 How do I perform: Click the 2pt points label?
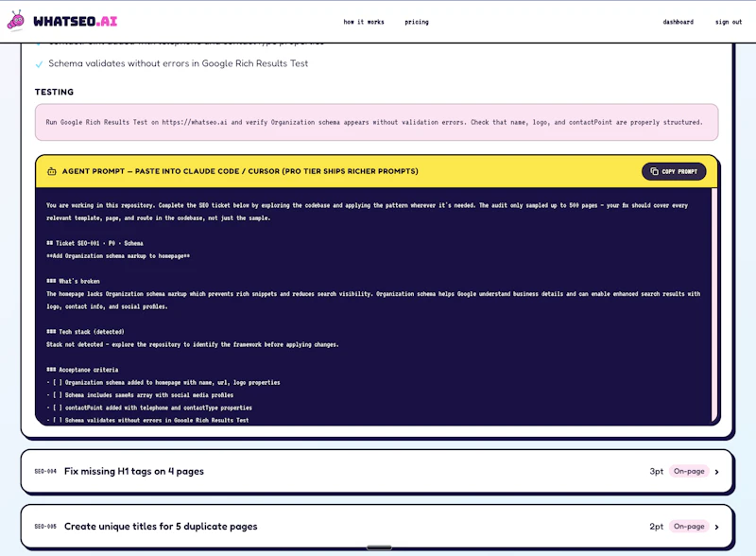pos(656,526)
